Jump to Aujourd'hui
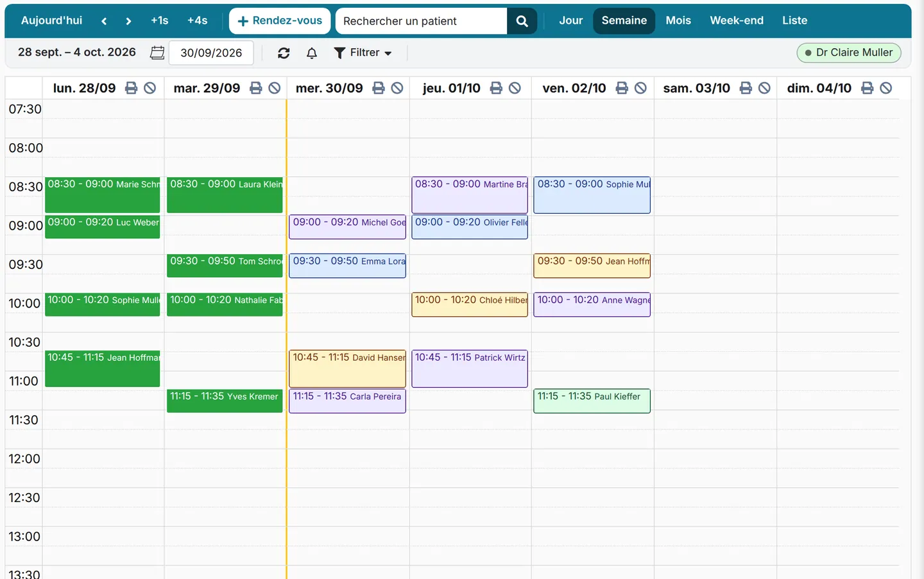This screenshot has height=579, width=924. (51, 21)
